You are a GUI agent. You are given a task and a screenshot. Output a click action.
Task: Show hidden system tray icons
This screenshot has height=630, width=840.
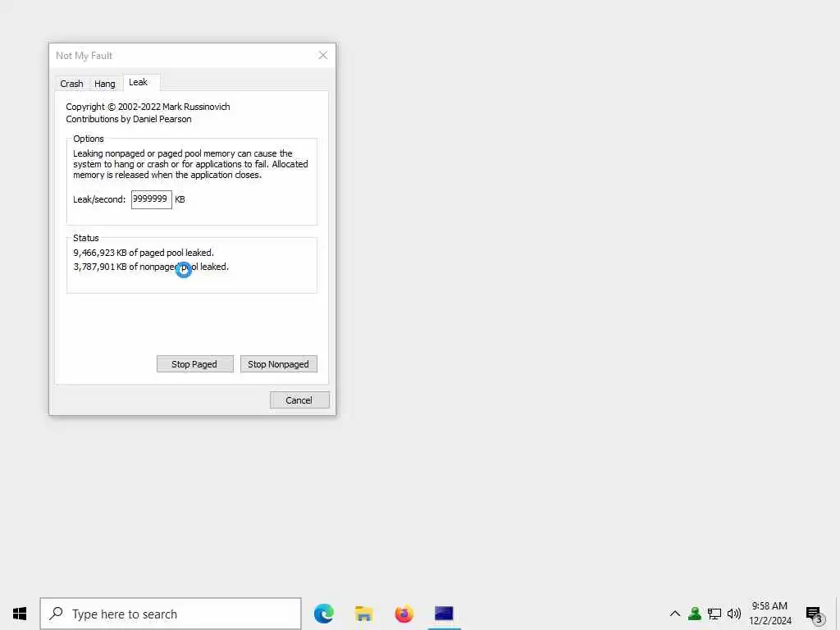[675, 614]
